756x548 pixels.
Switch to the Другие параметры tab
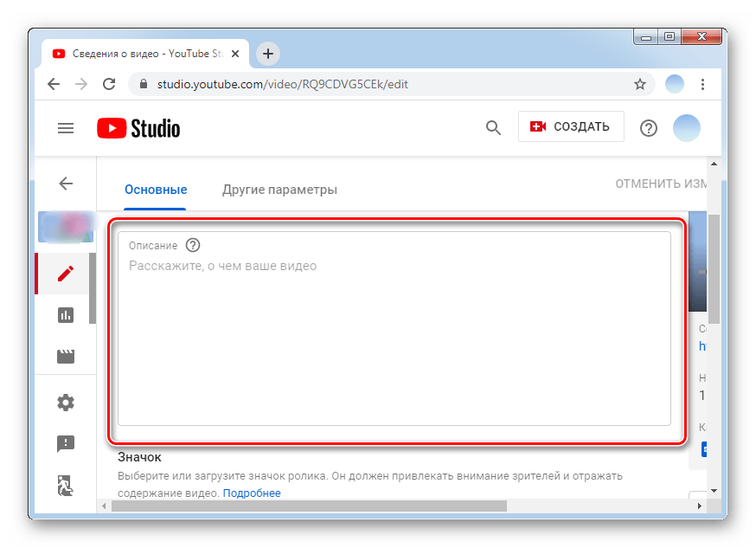[279, 190]
